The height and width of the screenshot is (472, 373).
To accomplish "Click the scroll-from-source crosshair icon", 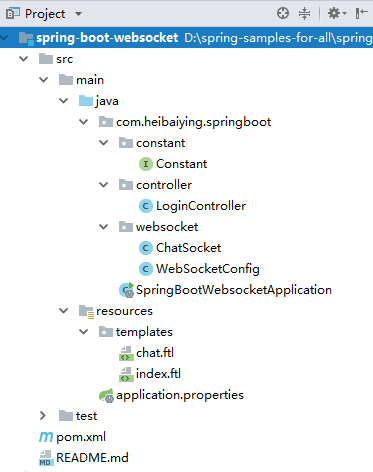I will tap(283, 13).
